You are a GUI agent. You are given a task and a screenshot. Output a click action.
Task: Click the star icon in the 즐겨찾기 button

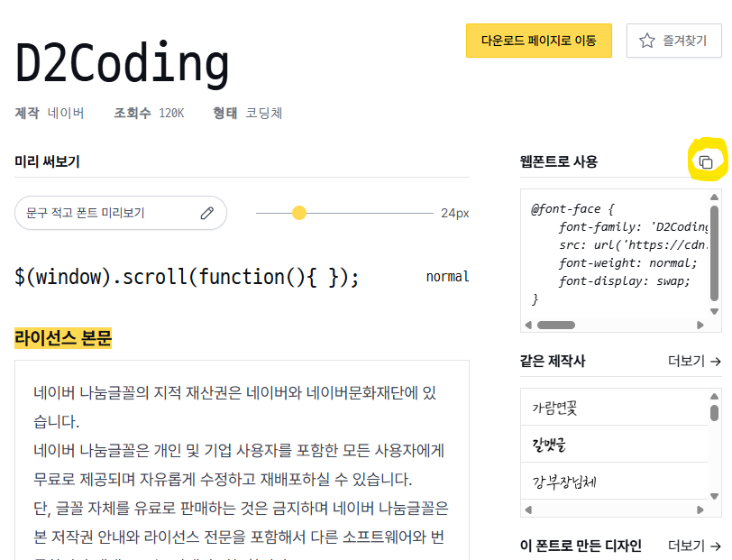coord(647,41)
